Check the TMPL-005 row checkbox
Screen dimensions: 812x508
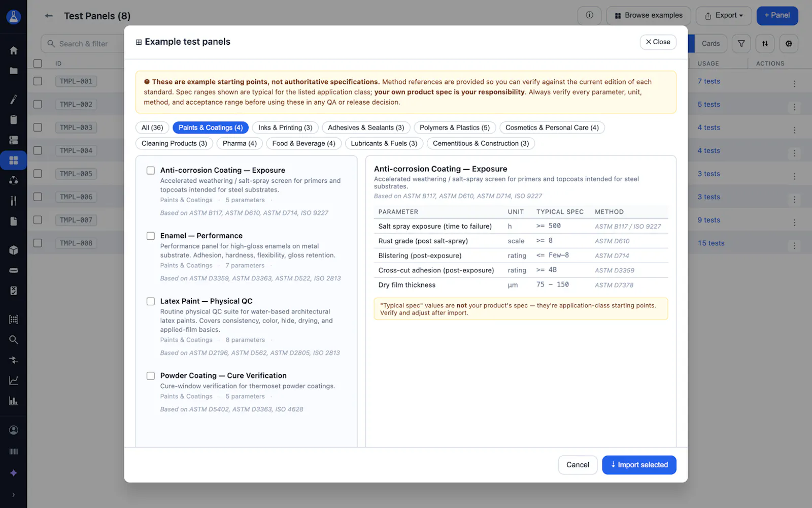click(x=38, y=174)
